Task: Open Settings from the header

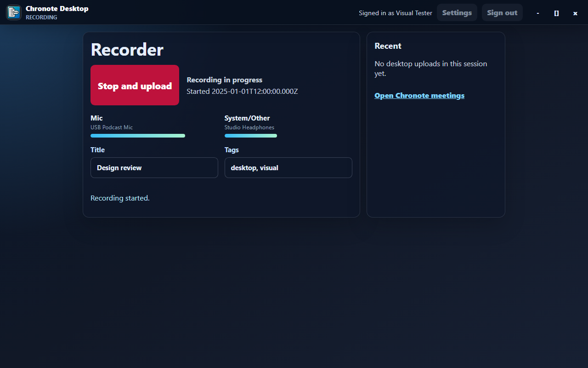Action: pyautogui.click(x=457, y=13)
